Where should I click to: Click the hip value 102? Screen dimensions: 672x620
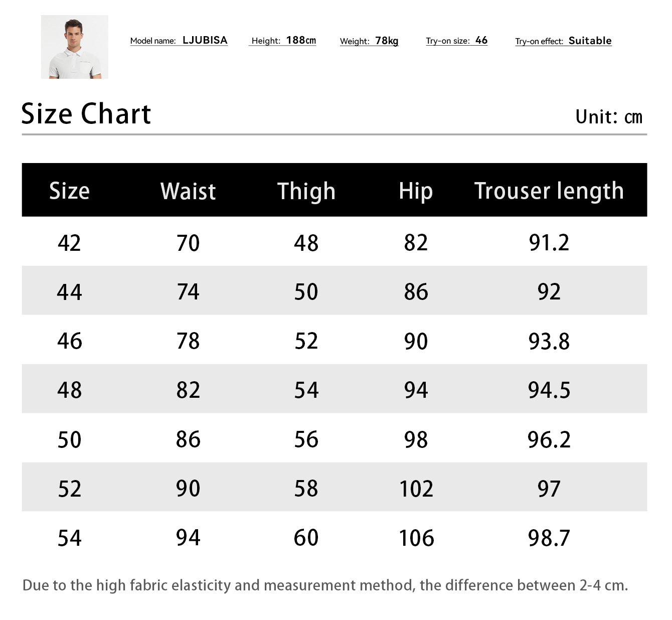click(416, 489)
